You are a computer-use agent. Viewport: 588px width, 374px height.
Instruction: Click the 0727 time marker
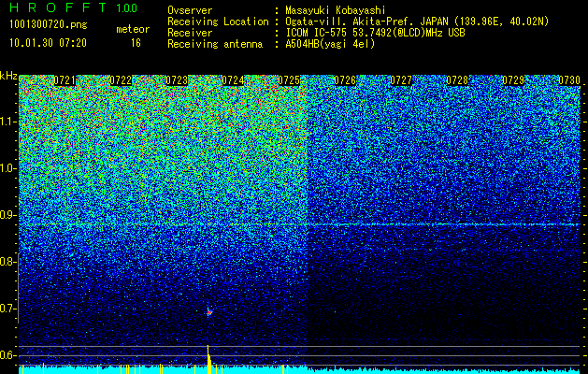(401, 80)
